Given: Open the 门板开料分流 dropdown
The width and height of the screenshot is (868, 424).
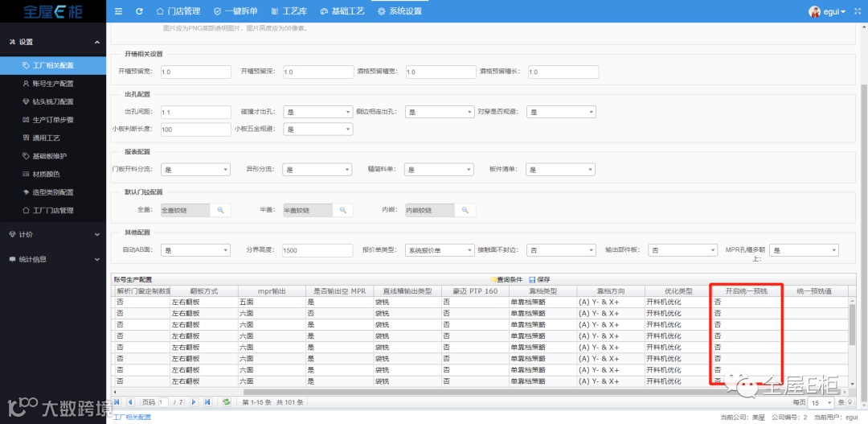Looking at the screenshot, I should [195, 170].
